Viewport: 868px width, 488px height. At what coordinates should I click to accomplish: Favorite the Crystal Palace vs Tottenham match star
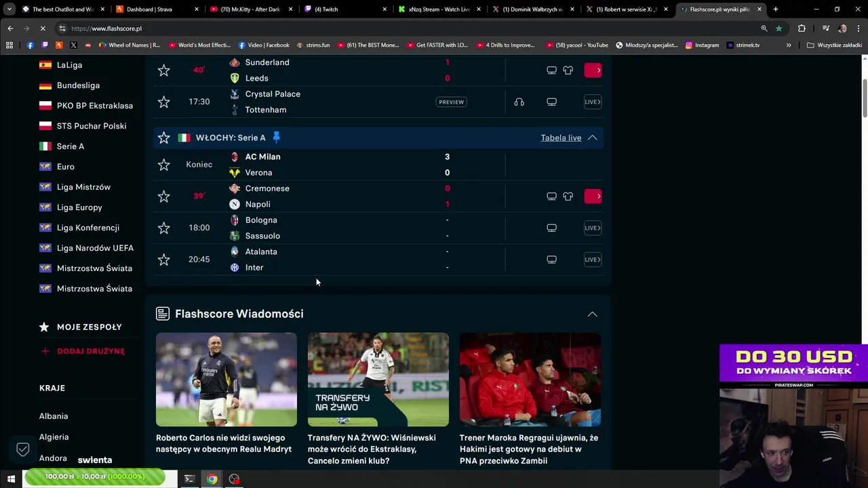pyautogui.click(x=163, y=102)
